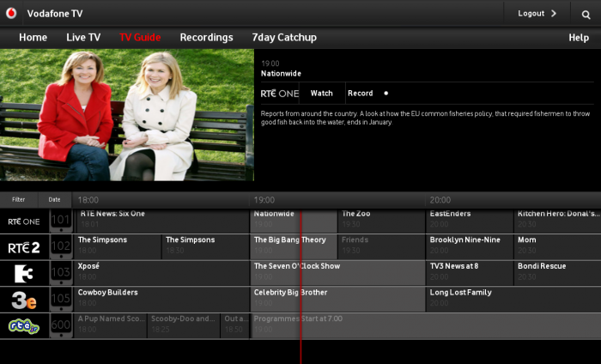Click the Nationwide programme thumbnail image
The width and height of the screenshot is (601, 364).
tap(127, 114)
